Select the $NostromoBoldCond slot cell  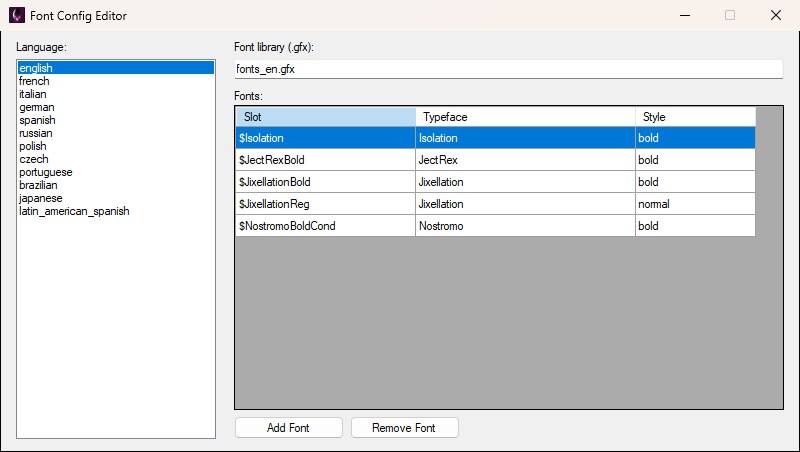(326, 225)
